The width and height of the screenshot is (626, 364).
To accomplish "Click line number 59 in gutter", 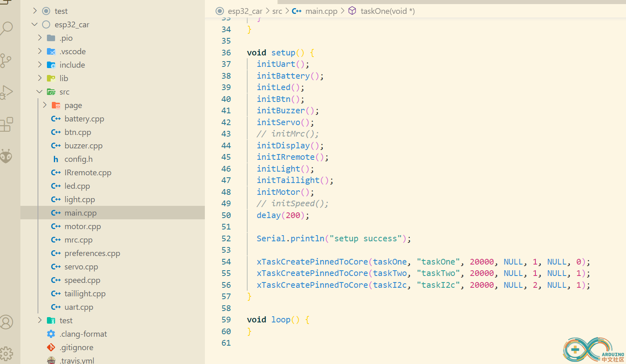I will coord(226,320).
